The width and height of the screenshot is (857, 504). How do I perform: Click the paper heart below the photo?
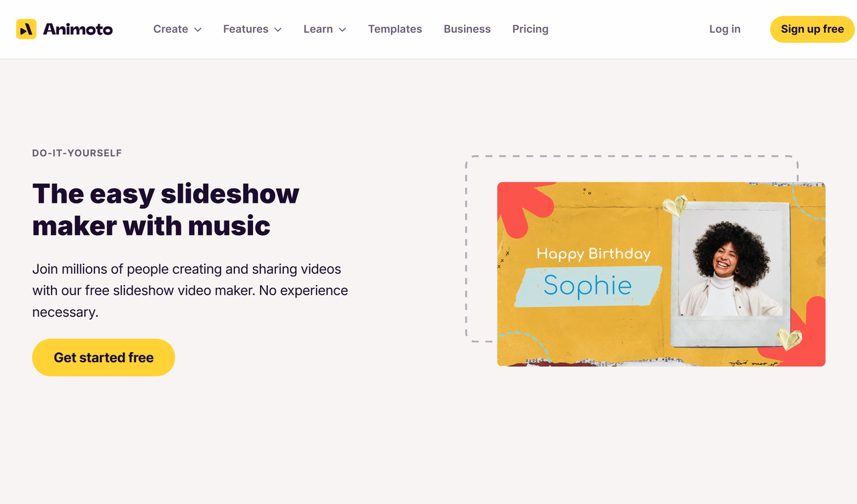tap(789, 339)
